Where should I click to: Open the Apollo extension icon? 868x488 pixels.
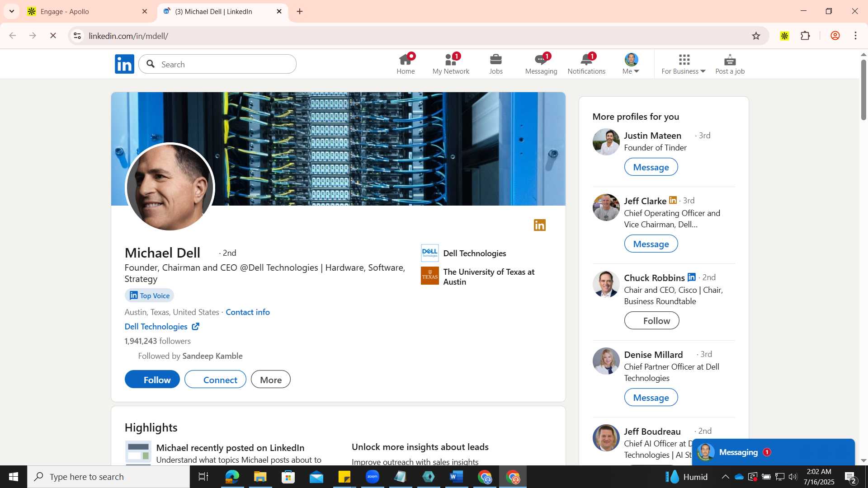[784, 36]
